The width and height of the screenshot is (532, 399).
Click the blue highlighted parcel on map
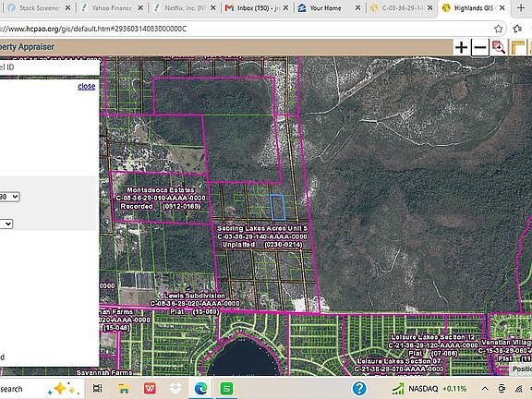277,207
